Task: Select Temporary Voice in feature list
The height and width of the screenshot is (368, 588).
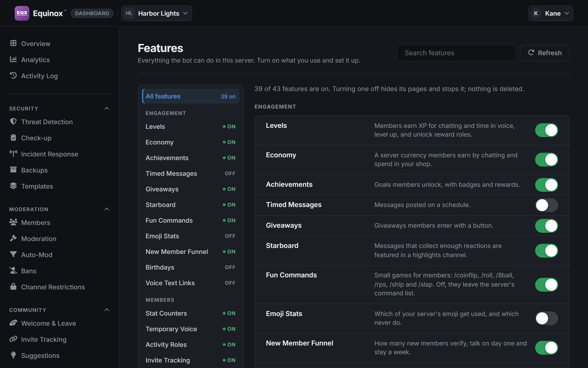Action: [x=191, y=329]
